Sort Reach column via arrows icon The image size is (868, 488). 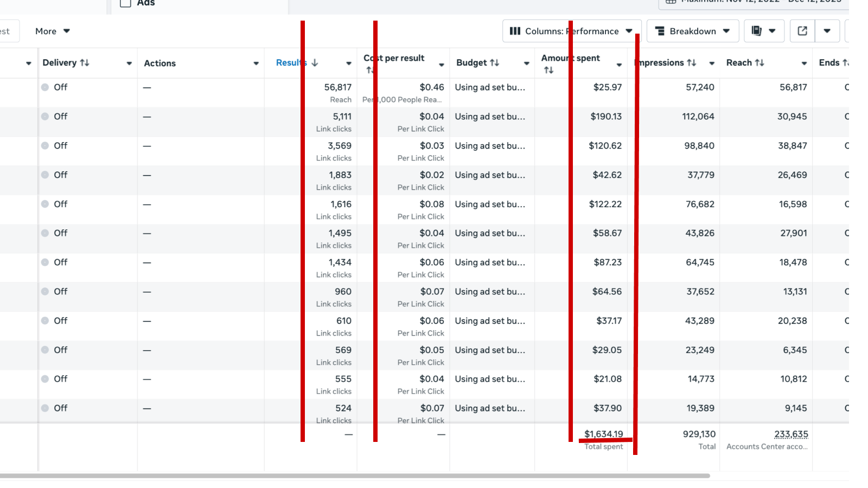(759, 63)
